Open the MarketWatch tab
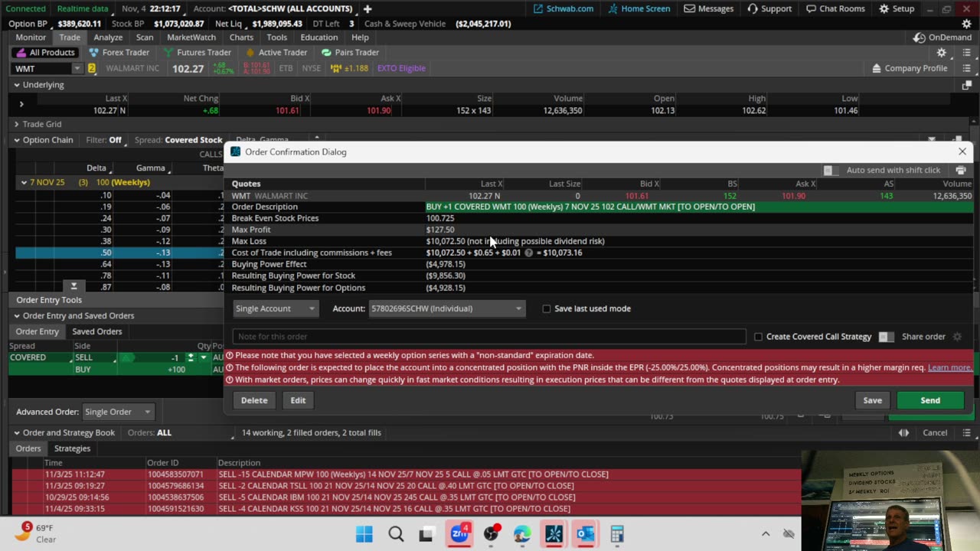Screen dimensions: 980x551 coord(191,37)
